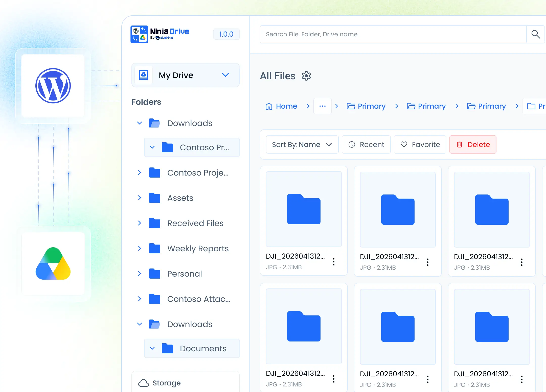The height and width of the screenshot is (392, 546).
Task: Click the Recent filter button
Action: [x=366, y=144]
